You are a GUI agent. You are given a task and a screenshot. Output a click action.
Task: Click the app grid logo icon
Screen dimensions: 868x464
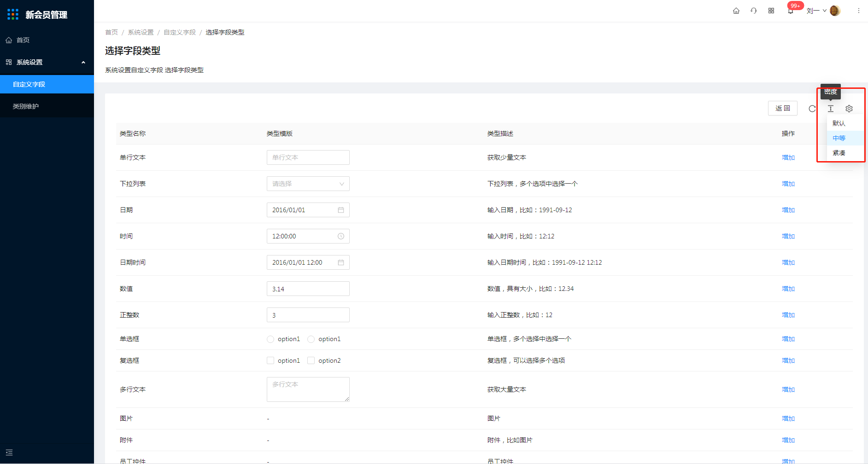click(x=13, y=14)
